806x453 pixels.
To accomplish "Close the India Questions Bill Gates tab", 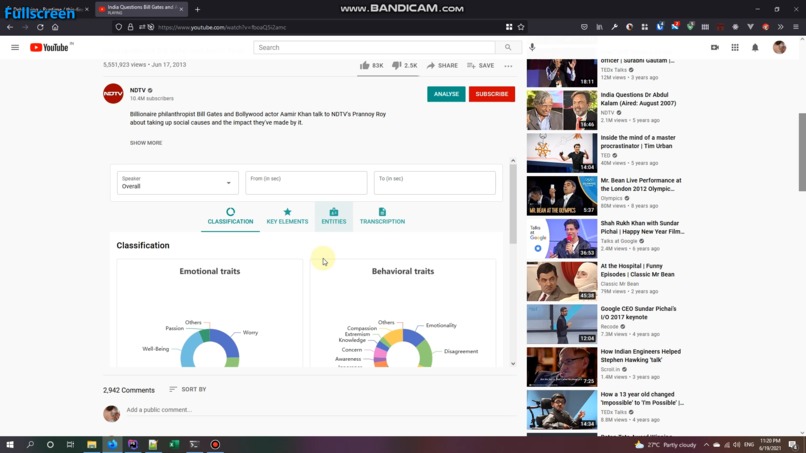I will click(x=181, y=9).
